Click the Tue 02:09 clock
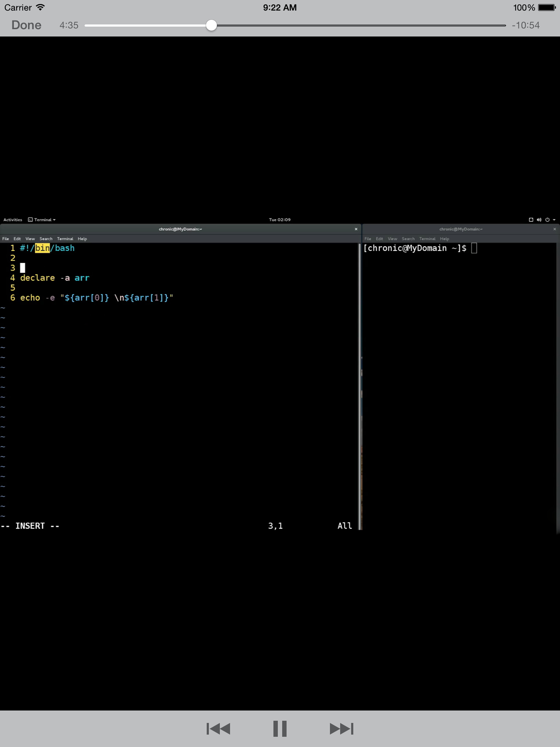Screen dimensions: 560x747 [x=280, y=220]
